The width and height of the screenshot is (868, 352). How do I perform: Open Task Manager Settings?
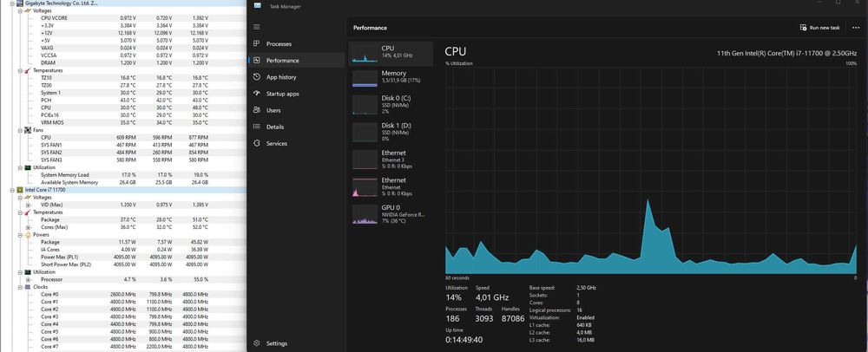[296, 343]
